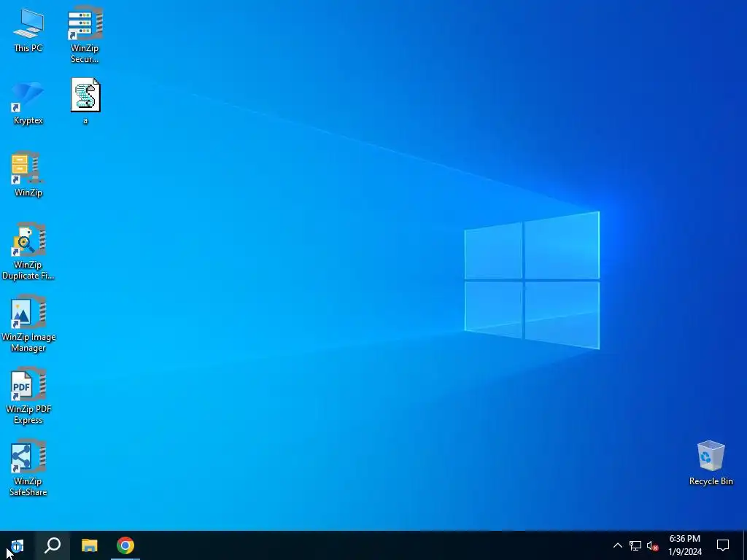Open the muted volume tray icon

652,545
